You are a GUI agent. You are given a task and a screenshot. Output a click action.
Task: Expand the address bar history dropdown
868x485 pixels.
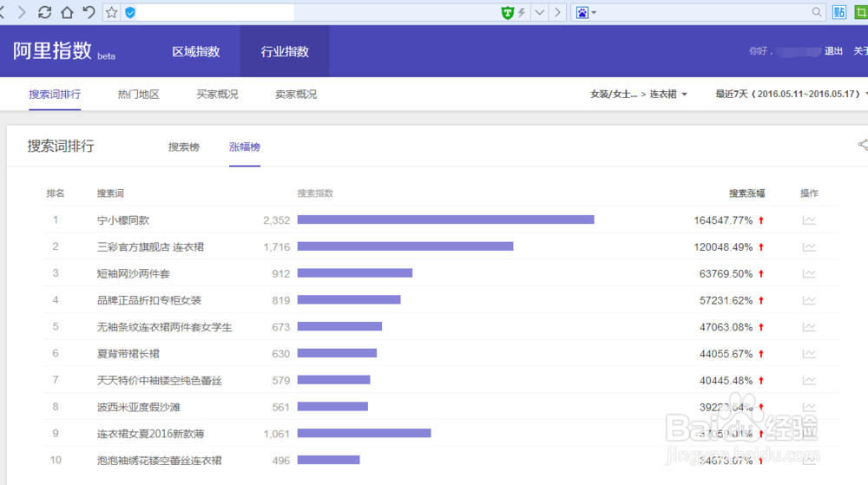click(x=539, y=12)
